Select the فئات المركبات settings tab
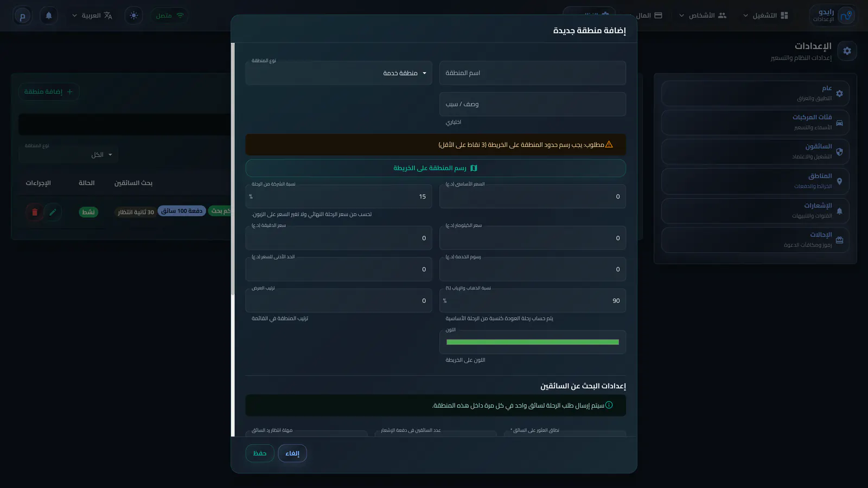 (x=755, y=123)
